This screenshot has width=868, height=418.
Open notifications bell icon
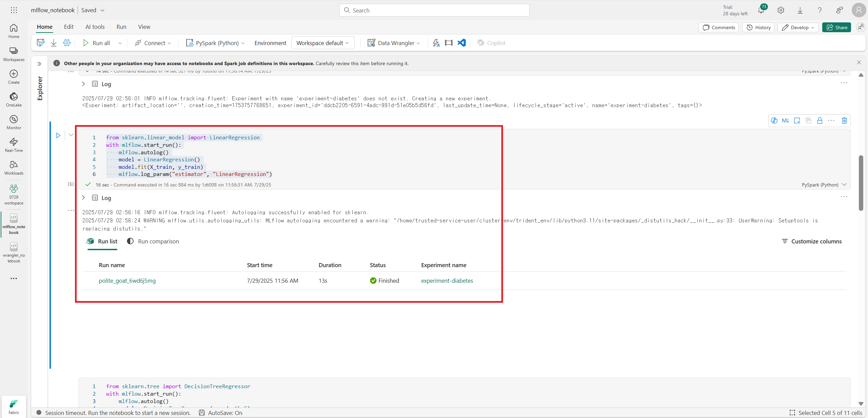(x=761, y=10)
